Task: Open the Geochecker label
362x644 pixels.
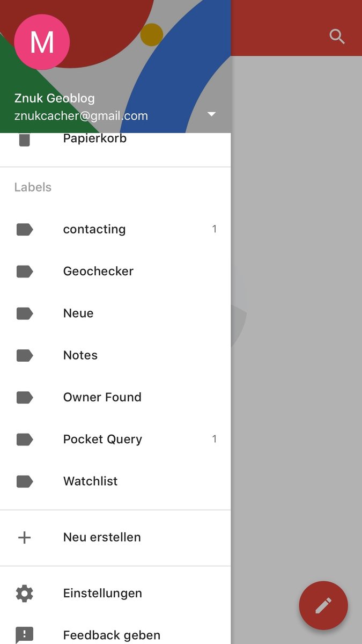Action: point(115,271)
